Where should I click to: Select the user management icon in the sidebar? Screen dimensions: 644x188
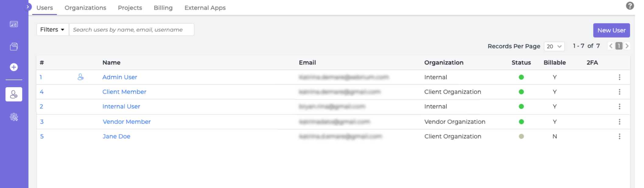click(14, 94)
